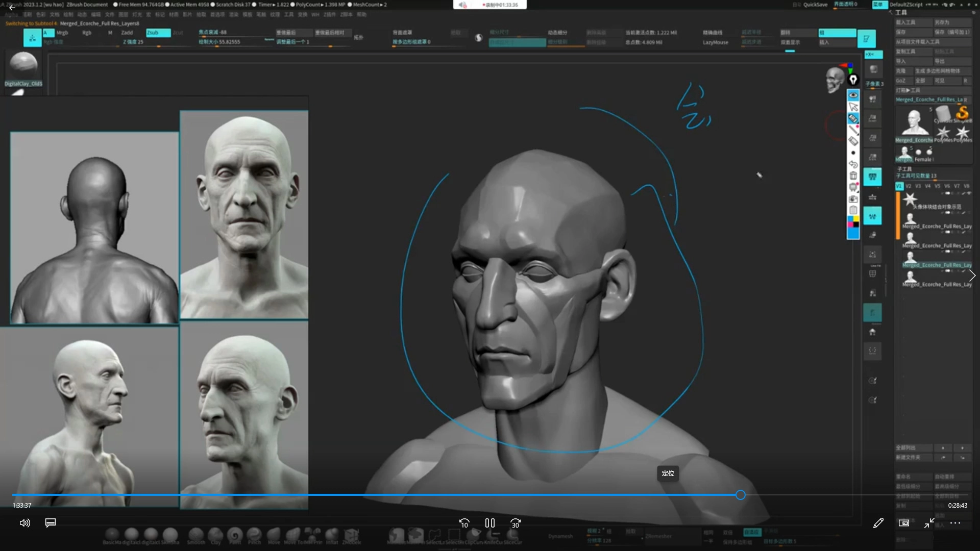This screenshot has height=551, width=980.
Task: Select the Cylinder3D tool thumbnail
Action: point(943,113)
